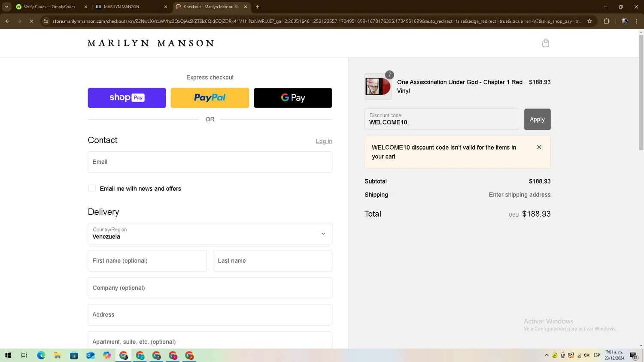Open browser extensions menu
The image size is (644, 362).
[x=607, y=21]
